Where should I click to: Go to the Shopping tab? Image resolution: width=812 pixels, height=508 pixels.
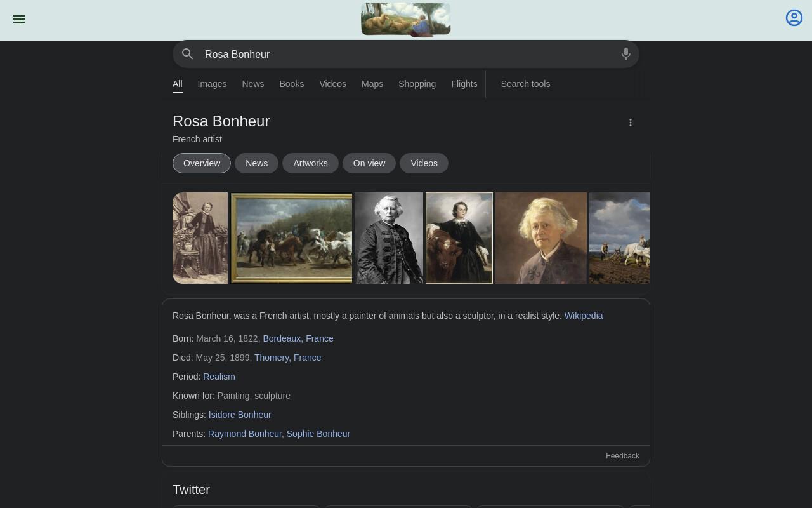click(417, 84)
